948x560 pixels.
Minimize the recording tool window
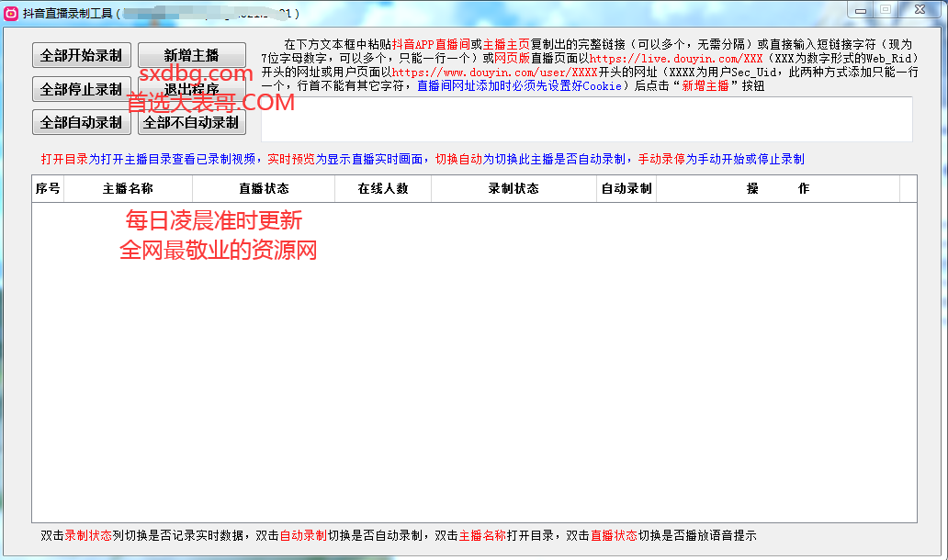859,10
